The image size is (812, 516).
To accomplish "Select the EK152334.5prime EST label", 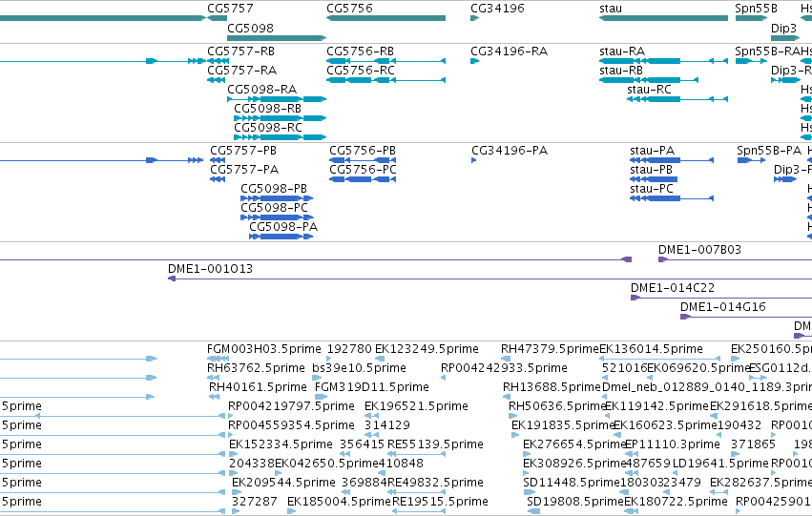I will tap(281, 445).
